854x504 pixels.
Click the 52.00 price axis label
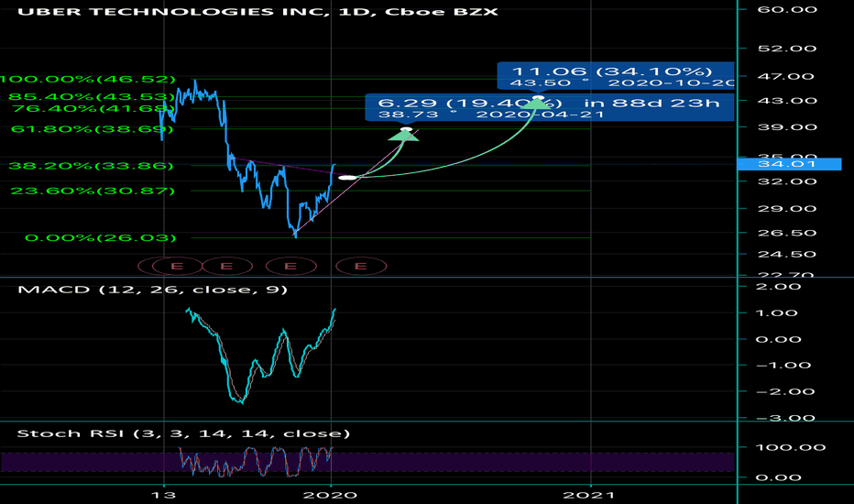787,49
